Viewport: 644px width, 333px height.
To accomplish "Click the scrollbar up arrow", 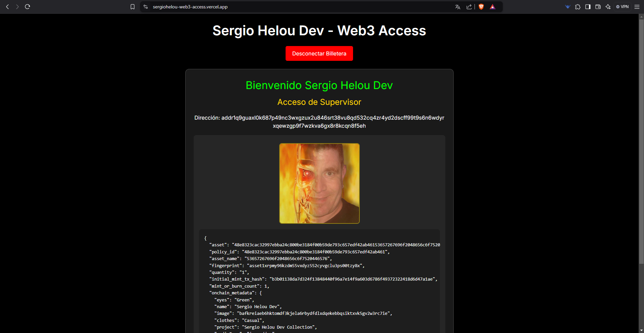I will [641, 16].
